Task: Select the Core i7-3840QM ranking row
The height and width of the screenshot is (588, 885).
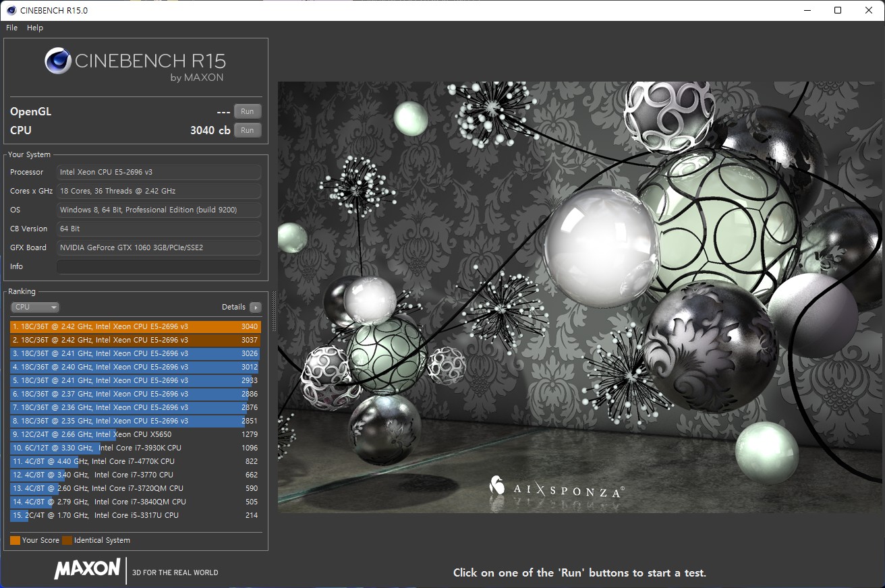Action: click(135, 502)
